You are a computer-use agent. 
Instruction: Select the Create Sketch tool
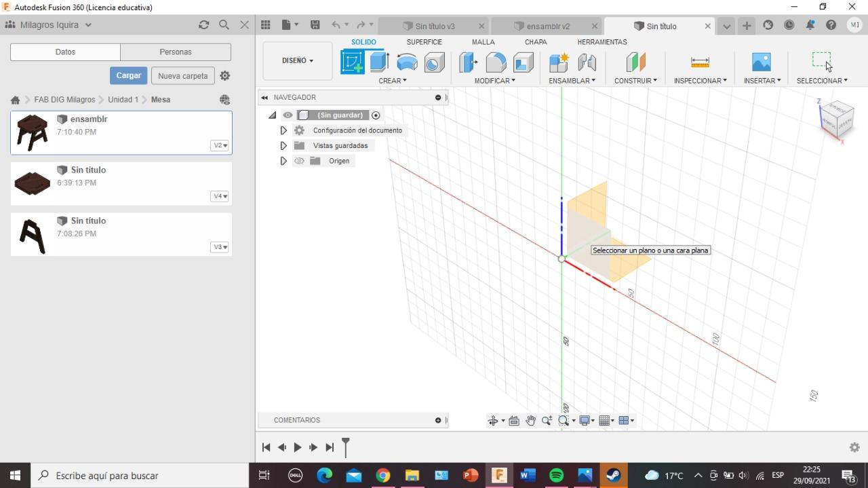tap(353, 62)
